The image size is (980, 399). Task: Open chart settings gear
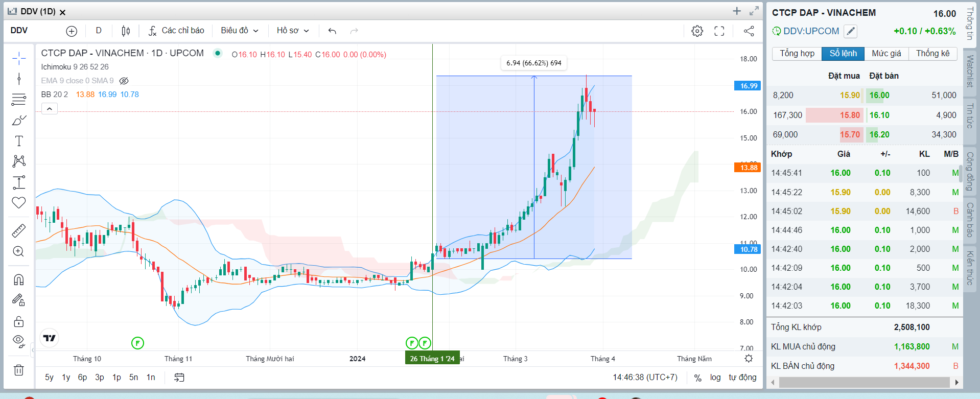click(x=697, y=31)
